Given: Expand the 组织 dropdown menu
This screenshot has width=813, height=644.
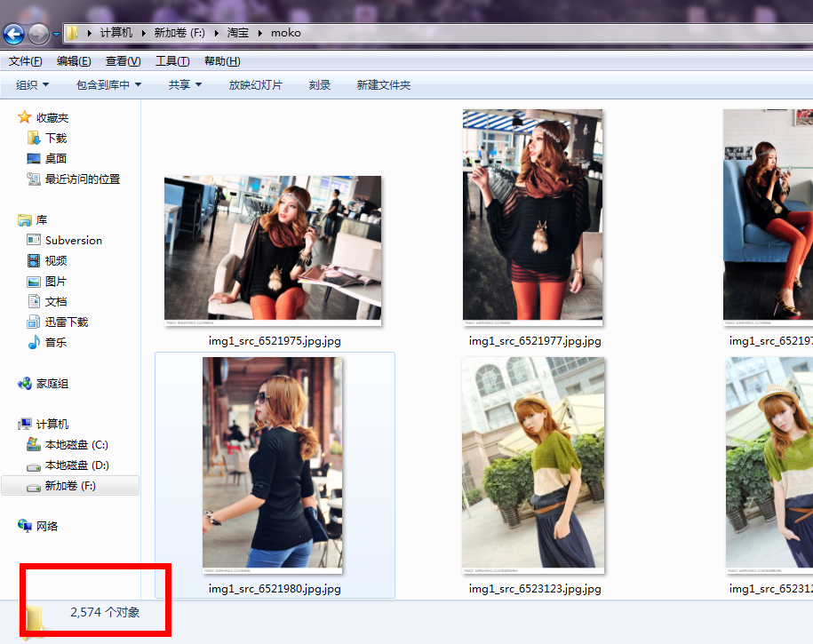Looking at the screenshot, I should 32,85.
